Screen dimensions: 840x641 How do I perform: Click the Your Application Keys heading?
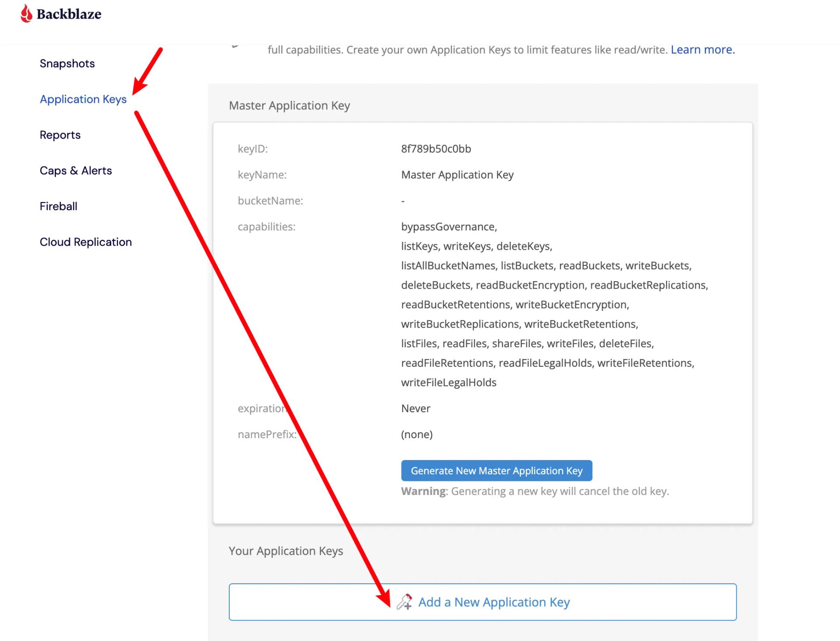(286, 551)
